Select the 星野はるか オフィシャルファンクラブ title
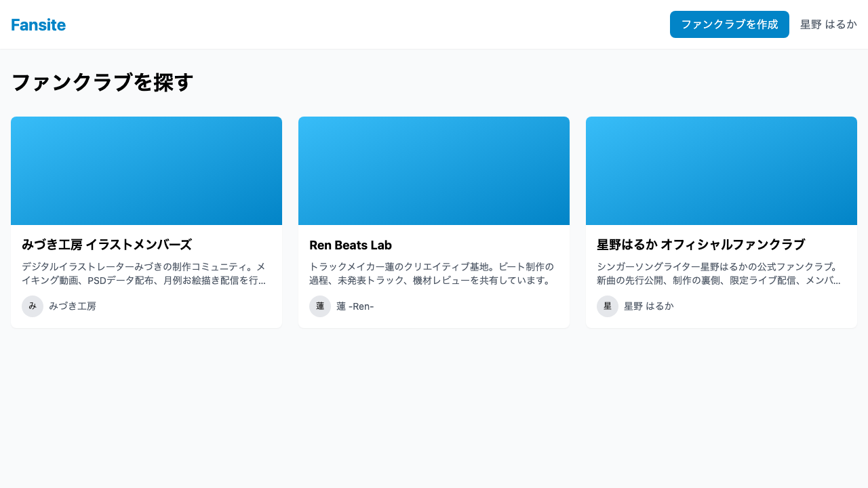 701,245
